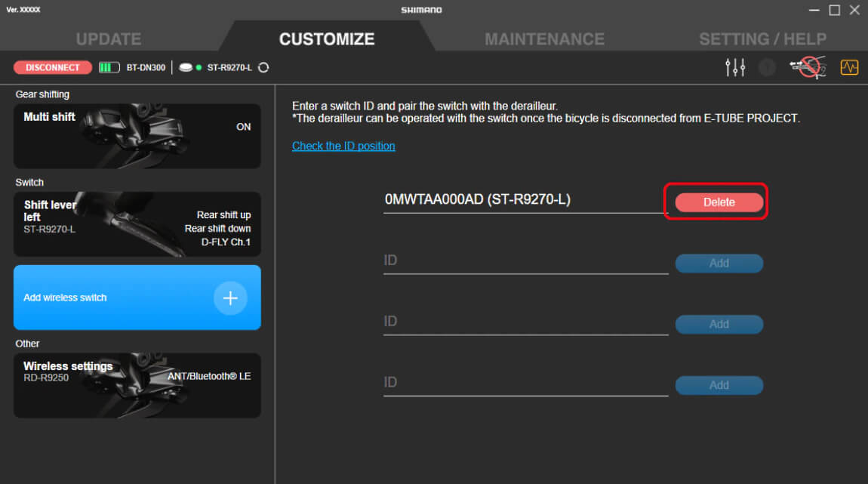Switch to the UPDATE tab
This screenshot has height=484, width=868.
108,39
